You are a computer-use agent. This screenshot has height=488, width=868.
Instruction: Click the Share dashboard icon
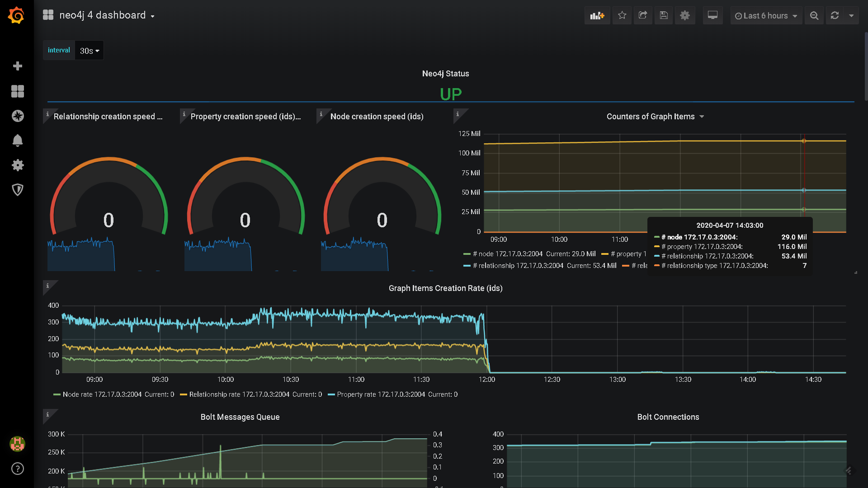pos(643,16)
